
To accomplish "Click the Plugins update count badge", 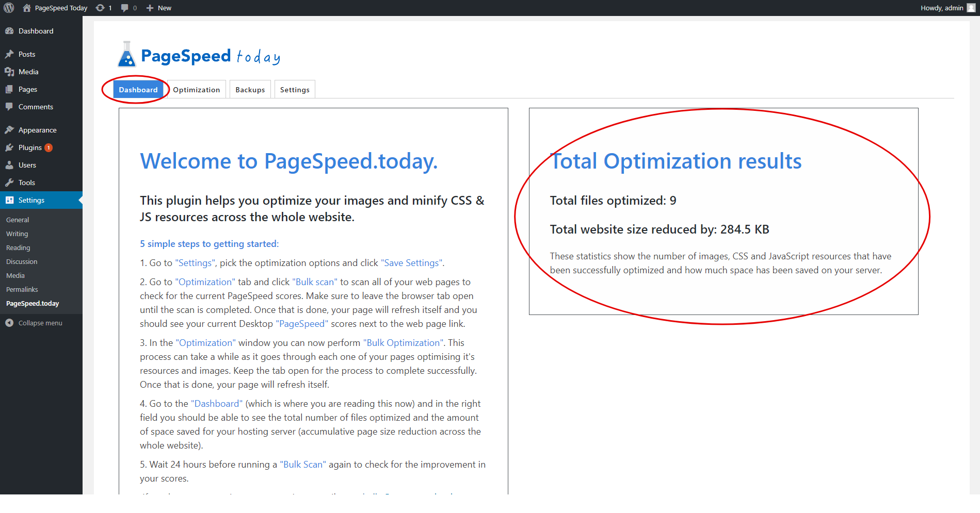I will (49, 147).
